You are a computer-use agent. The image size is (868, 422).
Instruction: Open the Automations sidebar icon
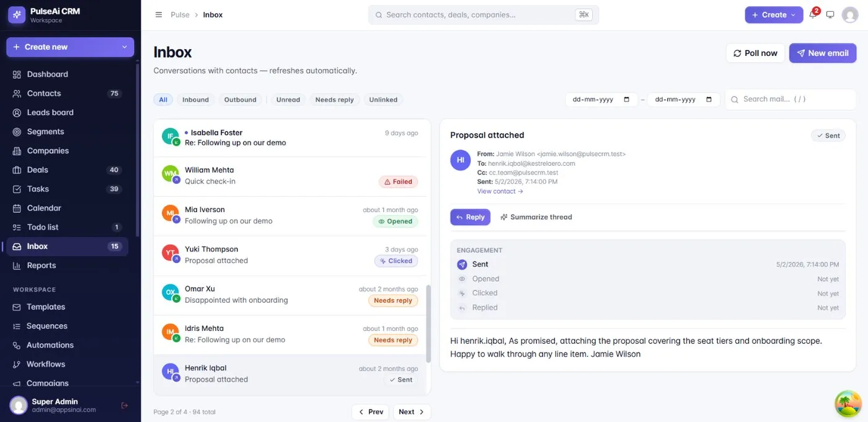[17, 345]
